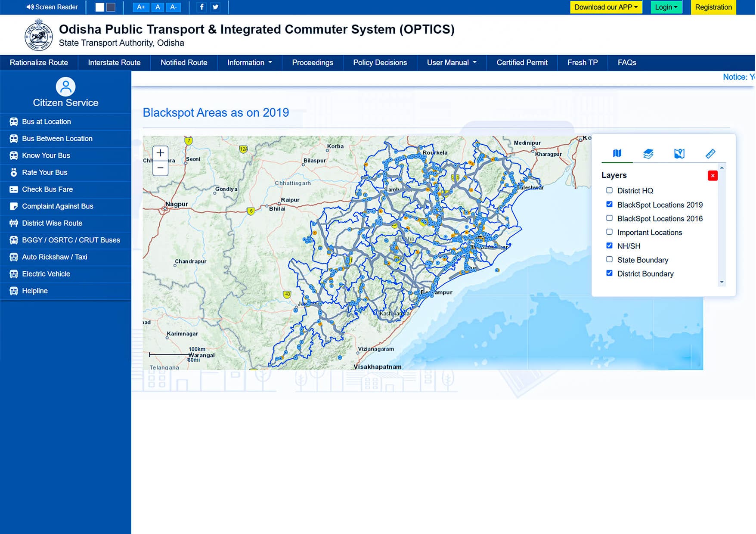Enable the District HQ layer checkbox
The image size is (756, 534).
click(609, 190)
